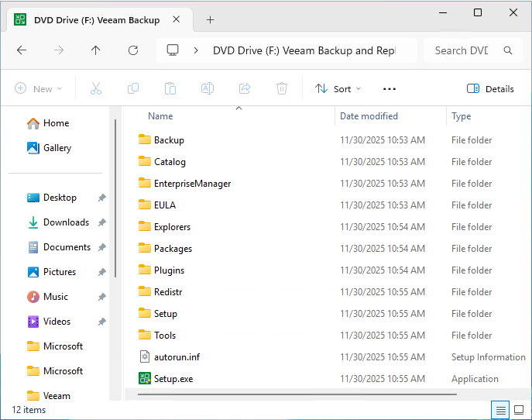Toggle the Details pane button

(x=490, y=89)
